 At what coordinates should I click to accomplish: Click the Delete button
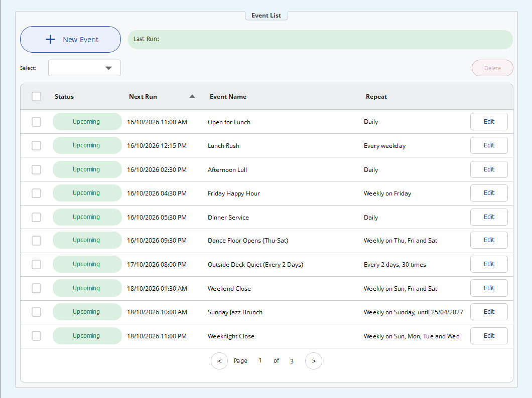492,68
